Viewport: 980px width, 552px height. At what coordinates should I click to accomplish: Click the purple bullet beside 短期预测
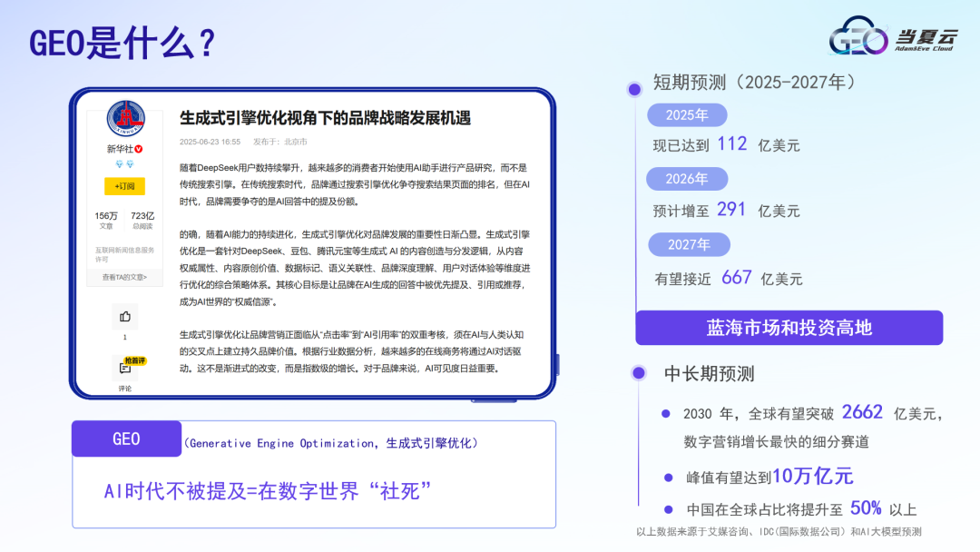[x=634, y=89]
